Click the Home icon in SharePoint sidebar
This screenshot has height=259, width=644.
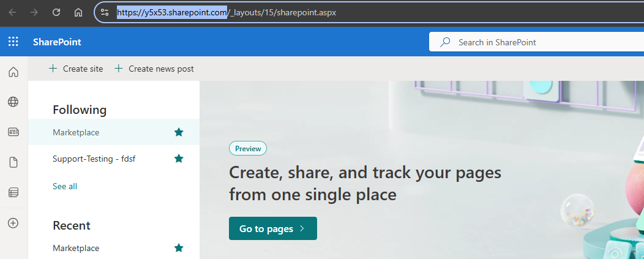pos(13,72)
